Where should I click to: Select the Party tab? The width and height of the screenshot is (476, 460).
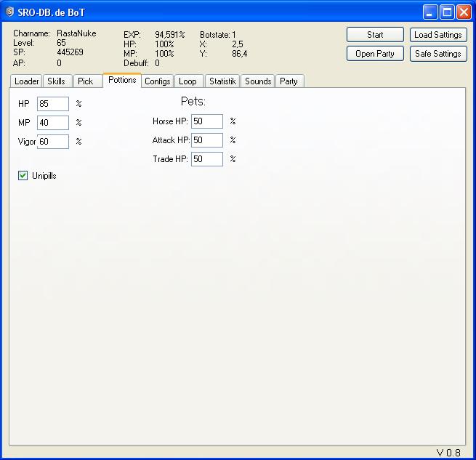pyautogui.click(x=289, y=81)
